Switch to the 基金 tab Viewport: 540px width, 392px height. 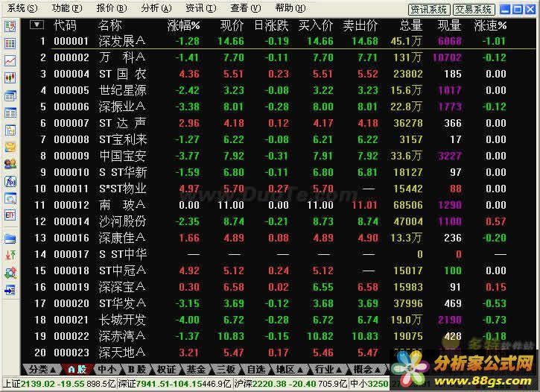coord(196,369)
